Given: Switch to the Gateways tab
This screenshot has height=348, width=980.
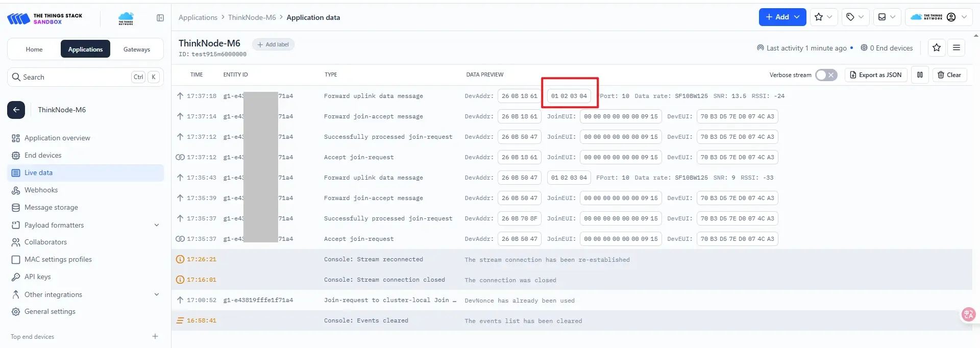Looking at the screenshot, I should [x=136, y=49].
